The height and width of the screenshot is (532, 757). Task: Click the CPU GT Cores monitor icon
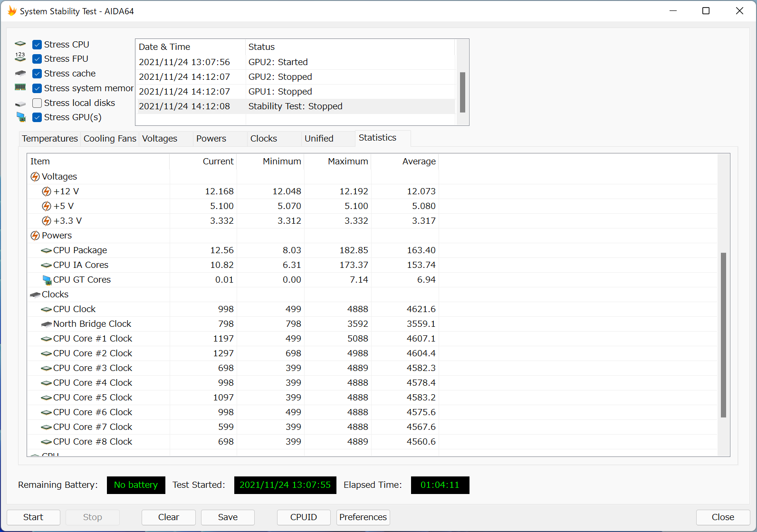click(x=47, y=280)
